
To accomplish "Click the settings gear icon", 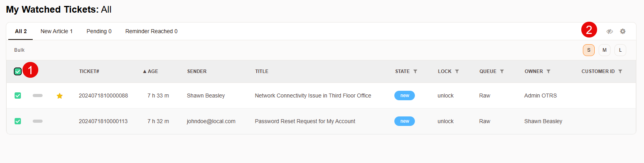I will pyautogui.click(x=623, y=31).
